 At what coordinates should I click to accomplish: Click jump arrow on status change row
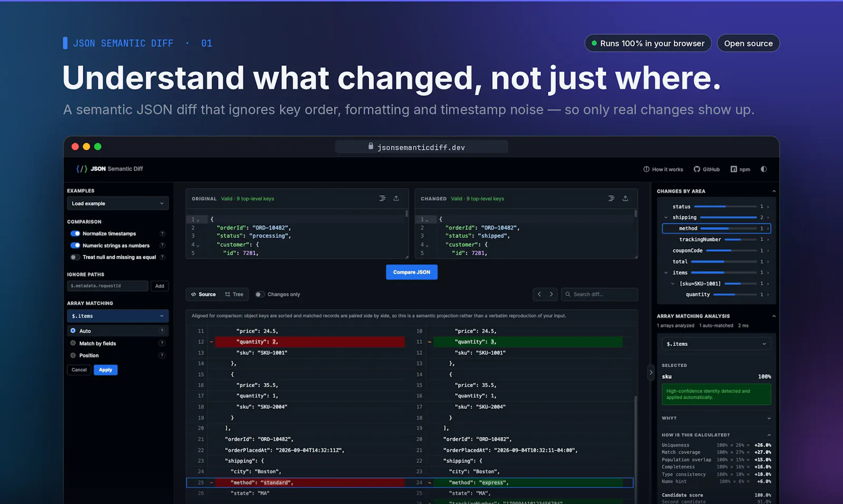coord(768,206)
